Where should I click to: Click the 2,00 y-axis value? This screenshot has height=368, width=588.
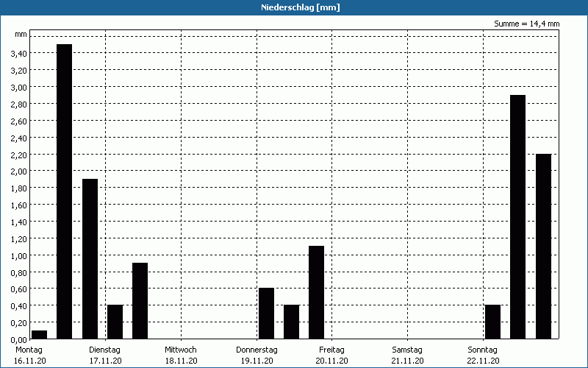(x=19, y=171)
